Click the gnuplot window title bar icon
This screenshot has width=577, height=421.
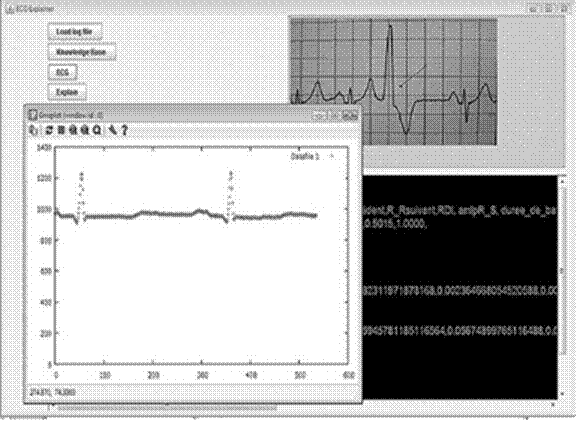coord(32,115)
